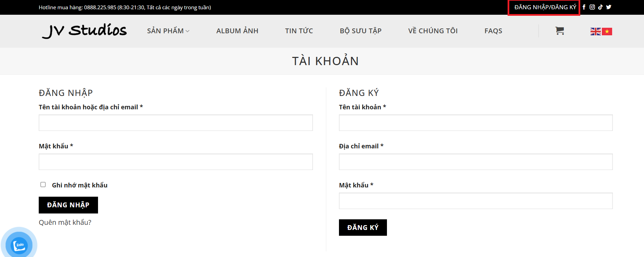Open the Facebook social icon
Screen dimensions: 644x257
pos(584,7)
